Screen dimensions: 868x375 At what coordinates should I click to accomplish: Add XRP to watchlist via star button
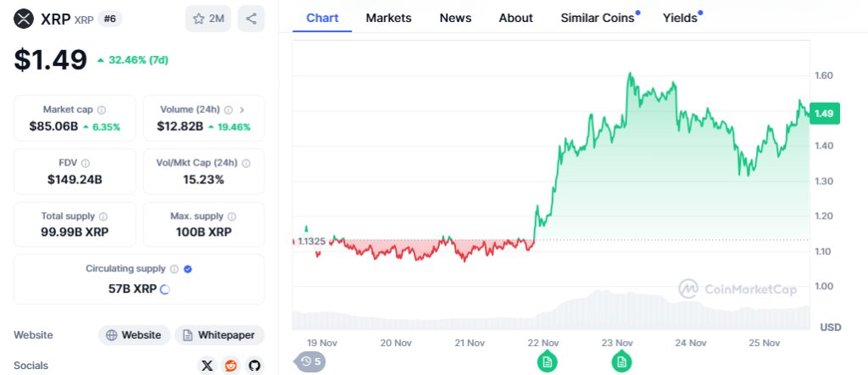tap(209, 19)
